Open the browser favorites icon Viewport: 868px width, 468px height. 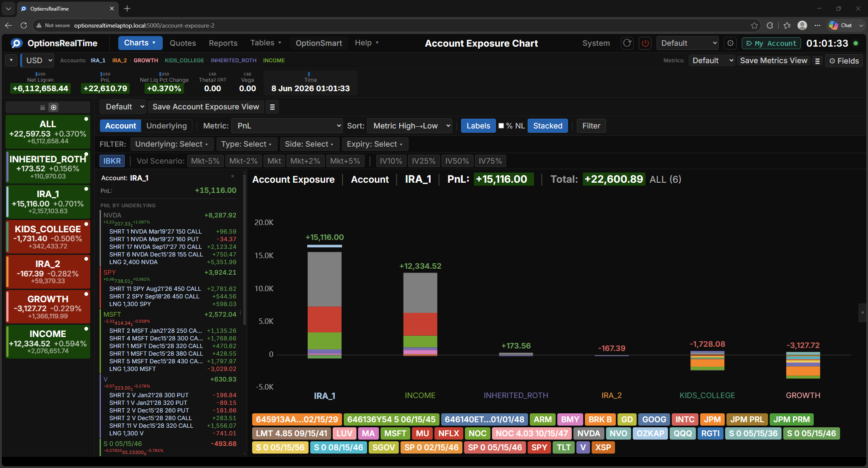point(787,25)
